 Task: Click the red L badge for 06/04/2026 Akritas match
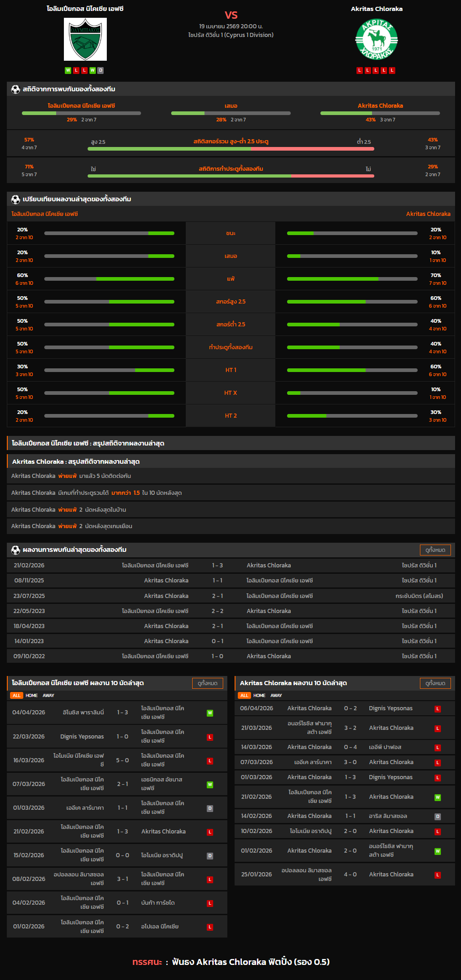coord(437,708)
